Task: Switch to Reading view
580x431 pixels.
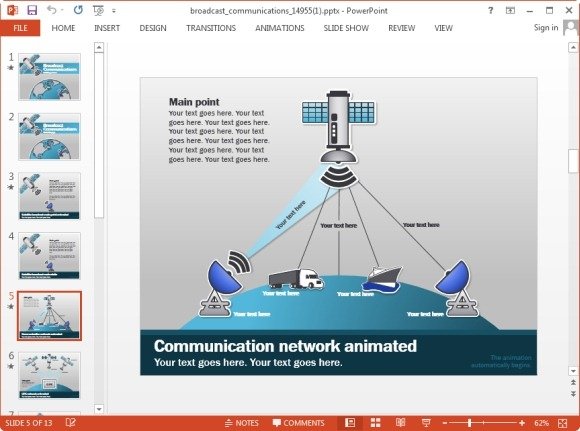Action: click(401, 422)
